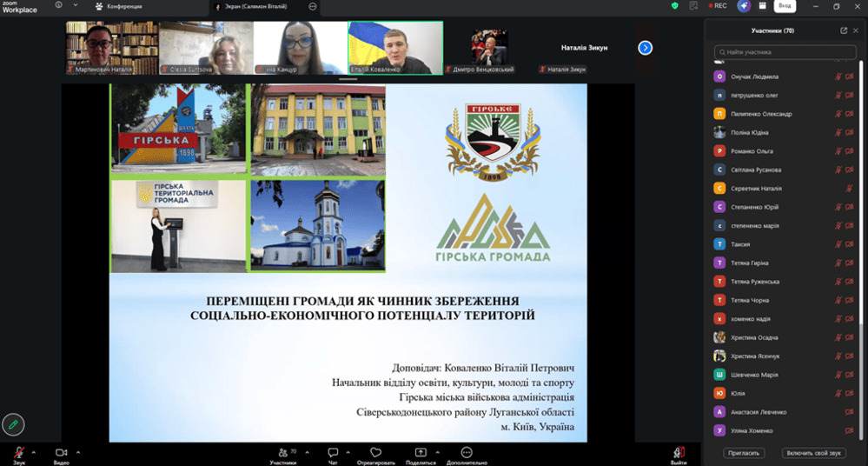Click the Пригласить invite button

[x=744, y=453]
